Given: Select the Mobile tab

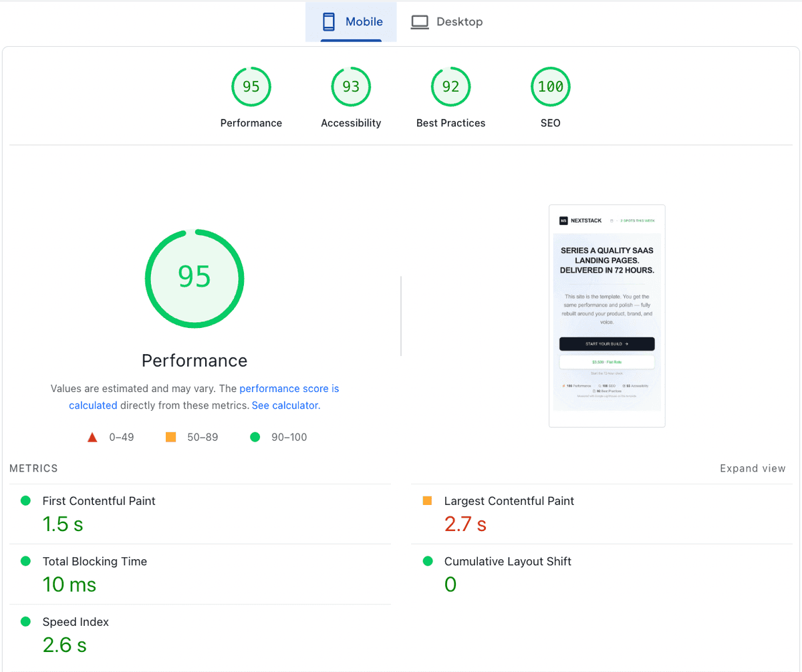Looking at the screenshot, I should click(351, 21).
